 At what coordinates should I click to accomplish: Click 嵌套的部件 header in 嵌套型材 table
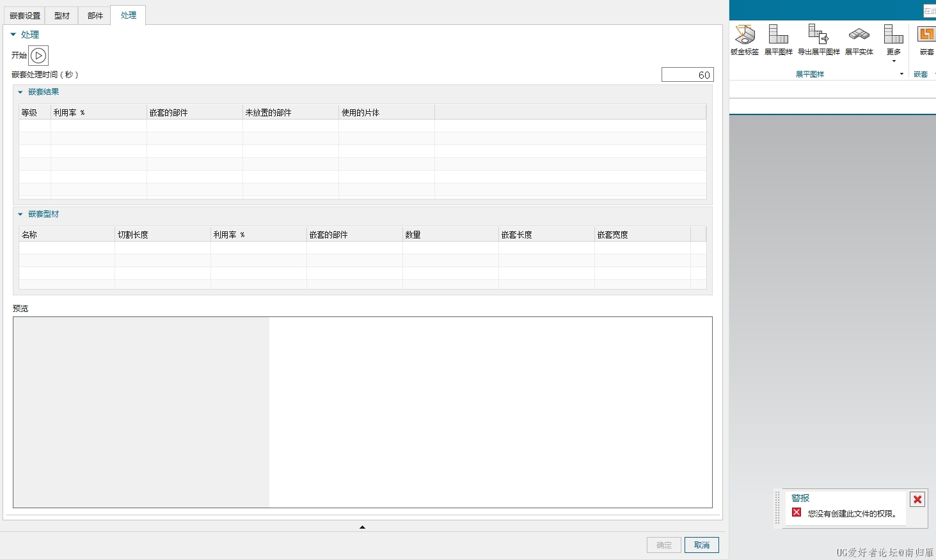coord(354,235)
